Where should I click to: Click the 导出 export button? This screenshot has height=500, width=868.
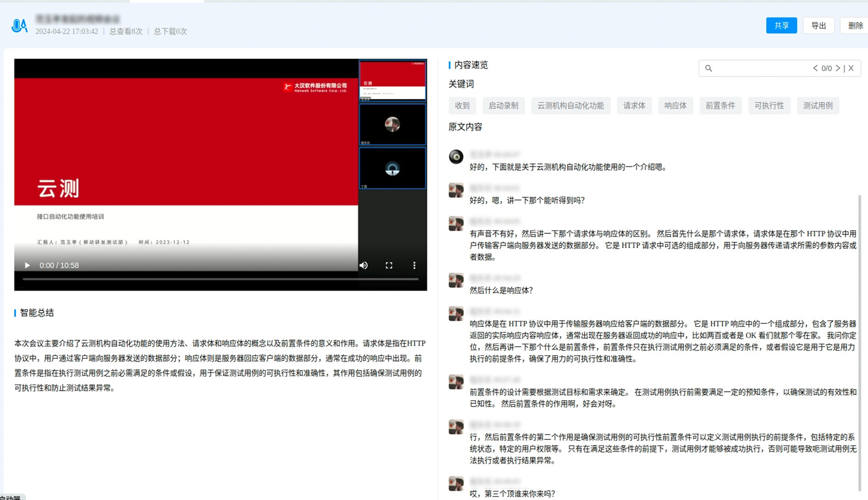tap(818, 26)
